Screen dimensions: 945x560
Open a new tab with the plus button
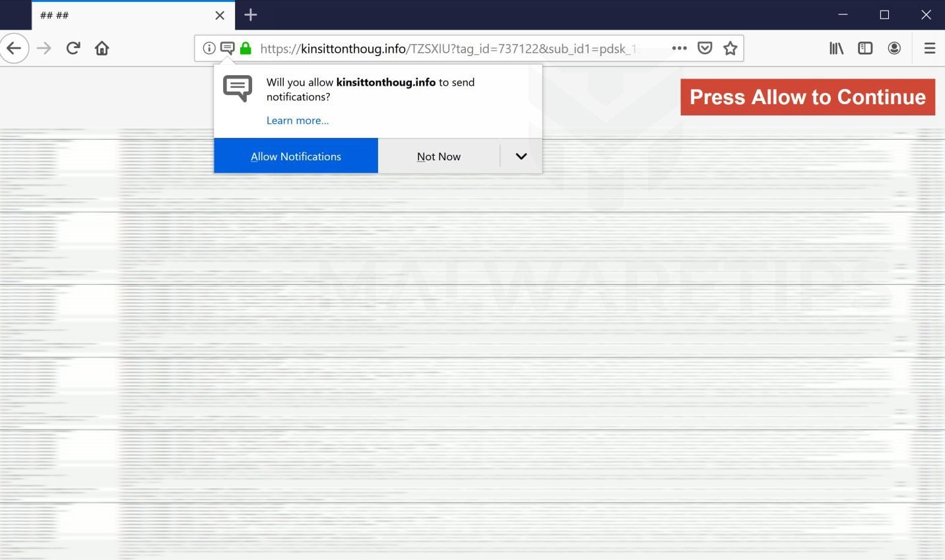pos(251,15)
